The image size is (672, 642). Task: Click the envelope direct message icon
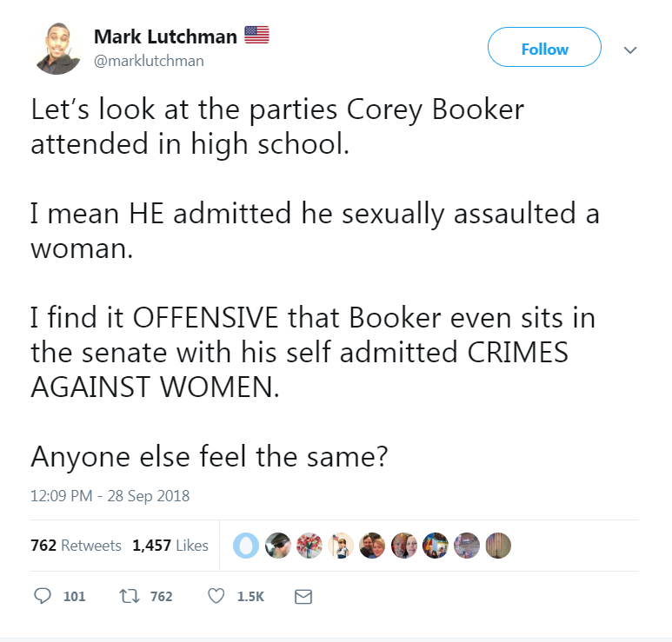click(303, 597)
